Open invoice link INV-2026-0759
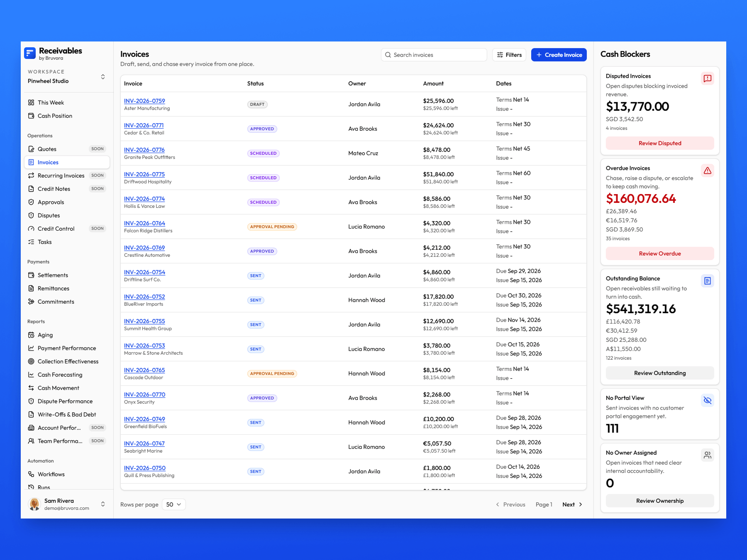This screenshot has height=560, width=747. [144, 101]
